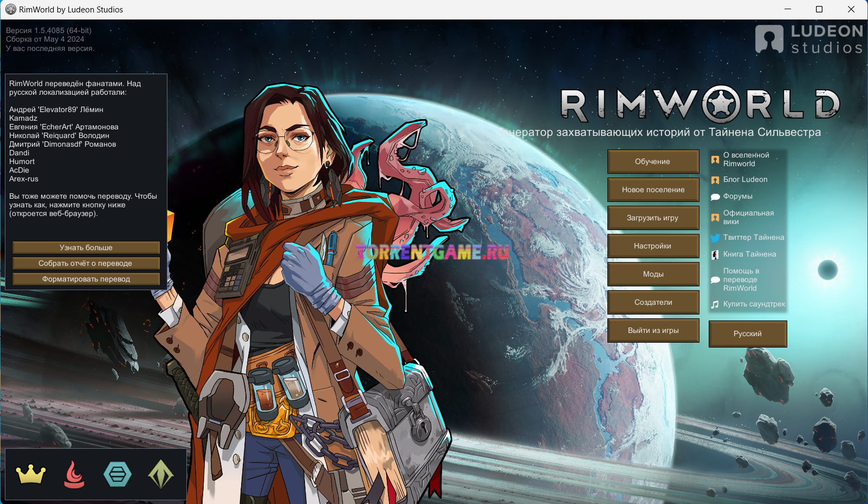This screenshot has height=504, width=868.
Task: Click the music note soundtrack icon
Action: pos(715,304)
